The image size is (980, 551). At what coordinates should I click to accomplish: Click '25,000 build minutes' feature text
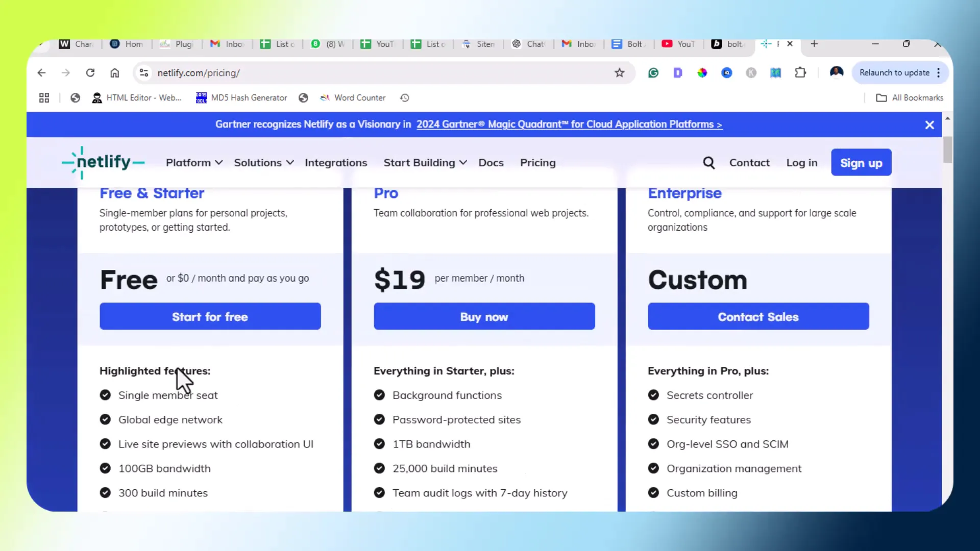tap(445, 468)
